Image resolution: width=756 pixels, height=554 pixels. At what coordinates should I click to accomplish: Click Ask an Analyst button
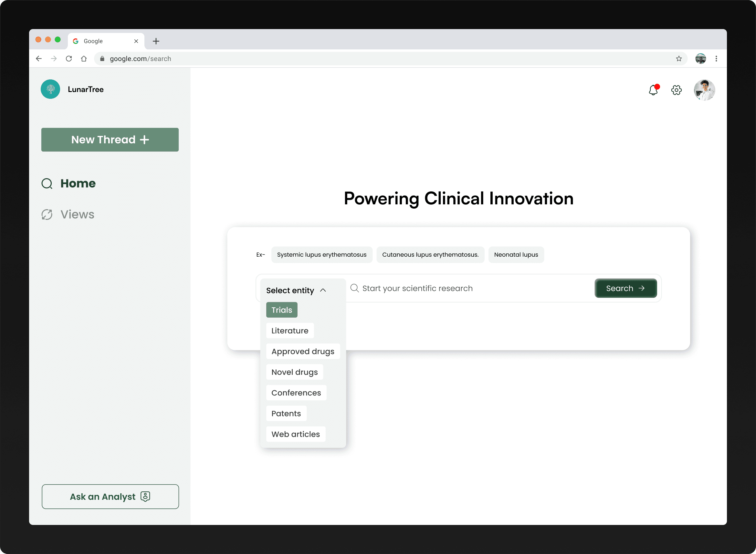pos(110,497)
